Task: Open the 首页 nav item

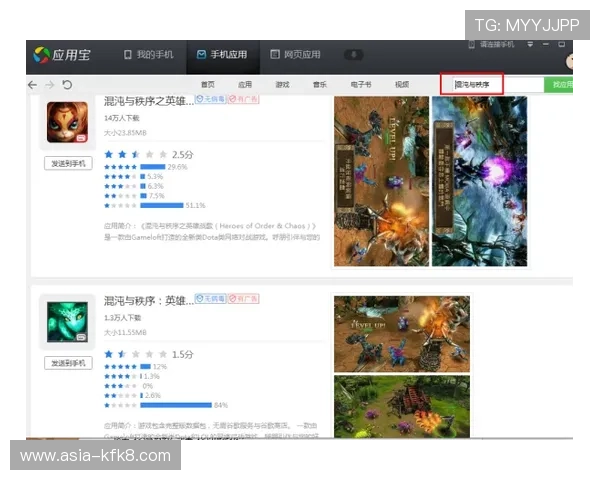Action: click(208, 85)
